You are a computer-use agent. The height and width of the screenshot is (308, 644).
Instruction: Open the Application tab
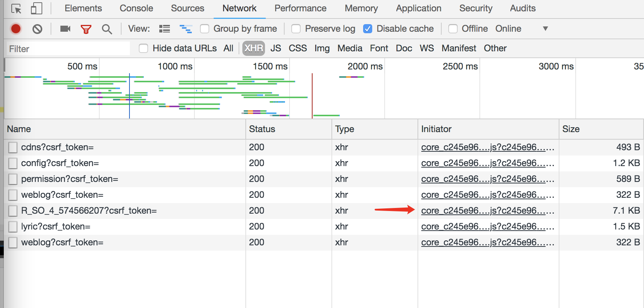[x=418, y=8]
